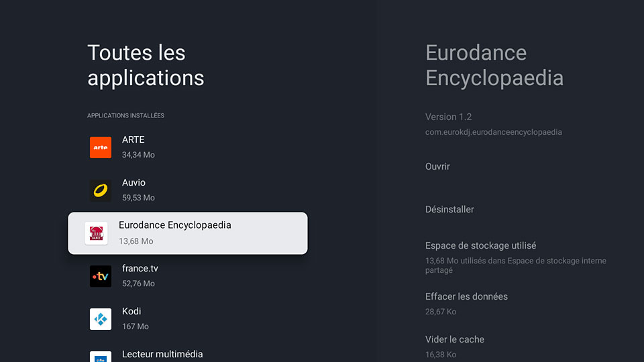Select Effacer les données option

[466, 296]
